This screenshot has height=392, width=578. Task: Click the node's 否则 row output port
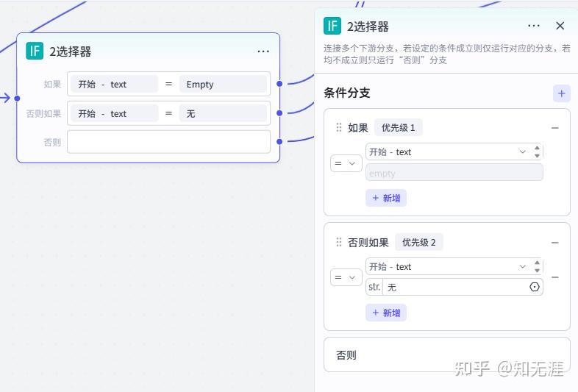click(x=279, y=142)
